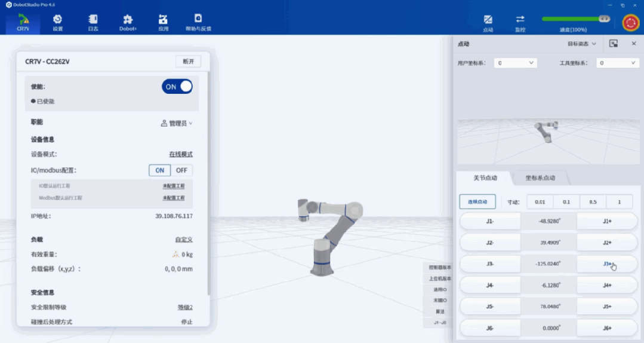This screenshot has height=343, width=644.
Task: Click the red emergency stop icon
Action: click(x=630, y=22)
